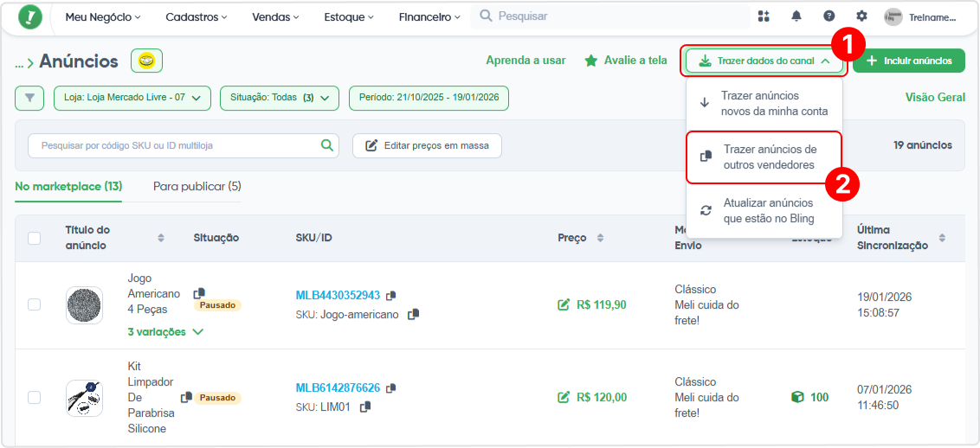The image size is (980, 448).
Task: Expand 3 variações of Jogo Americano
Action: (x=165, y=332)
